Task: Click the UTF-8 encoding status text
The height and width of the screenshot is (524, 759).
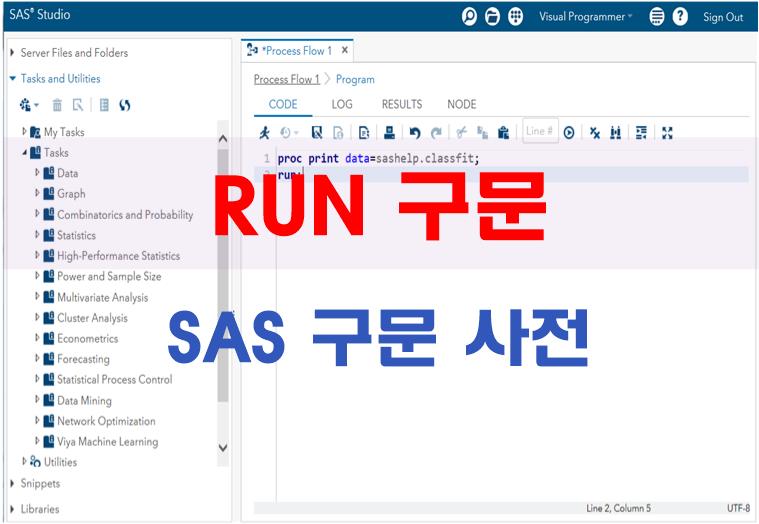Action: click(738, 508)
